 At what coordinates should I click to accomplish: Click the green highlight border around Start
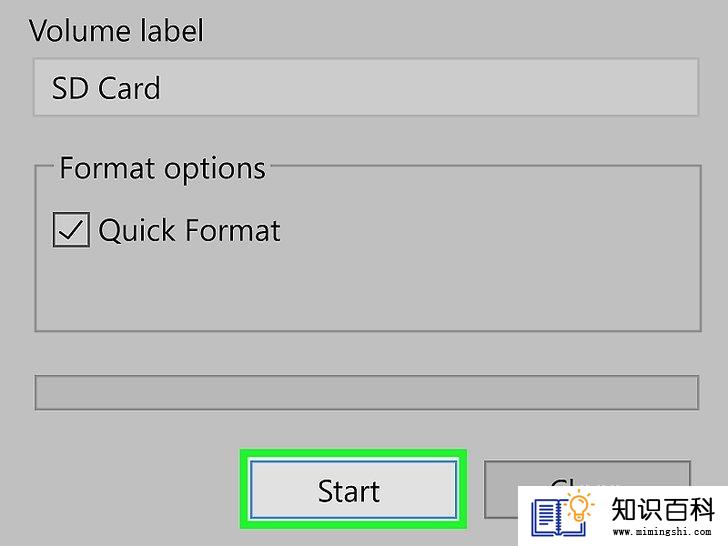[353, 453]
